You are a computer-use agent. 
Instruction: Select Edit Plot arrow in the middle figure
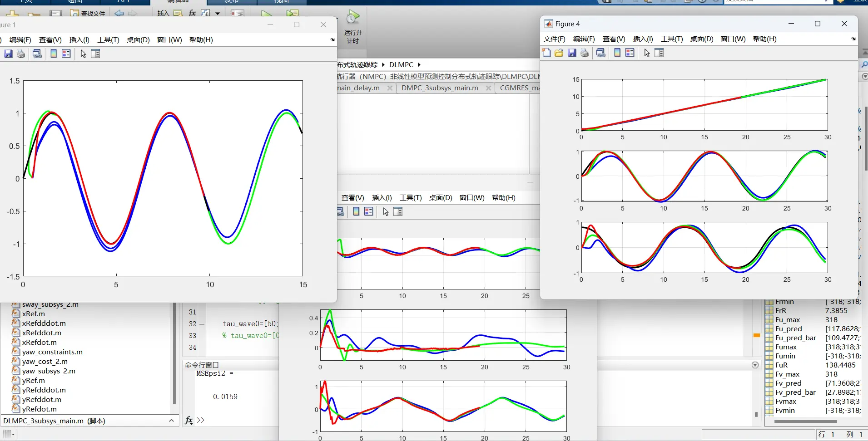point(386,212)
